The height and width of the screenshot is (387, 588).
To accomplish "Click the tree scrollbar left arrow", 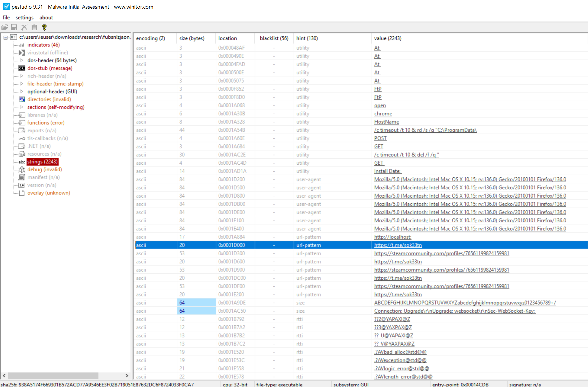I will pyautogui.click(x=4, y=376).
